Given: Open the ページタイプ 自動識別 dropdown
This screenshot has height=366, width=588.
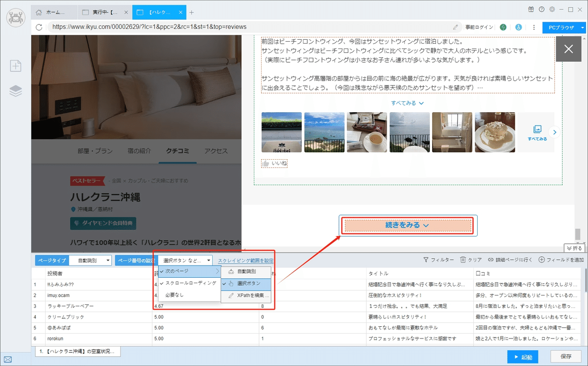Looking at the screenshot, I should click(x=90, y=261).
